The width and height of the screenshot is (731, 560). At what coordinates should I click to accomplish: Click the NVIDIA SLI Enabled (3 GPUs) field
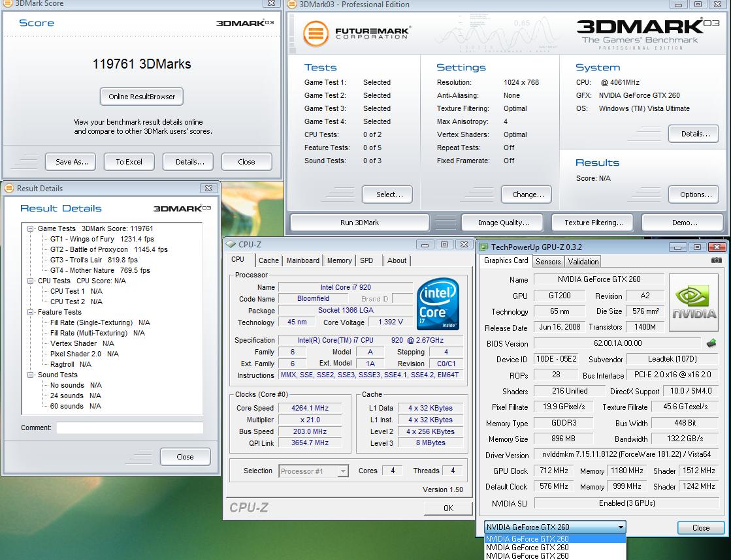(x=626, y=503)
